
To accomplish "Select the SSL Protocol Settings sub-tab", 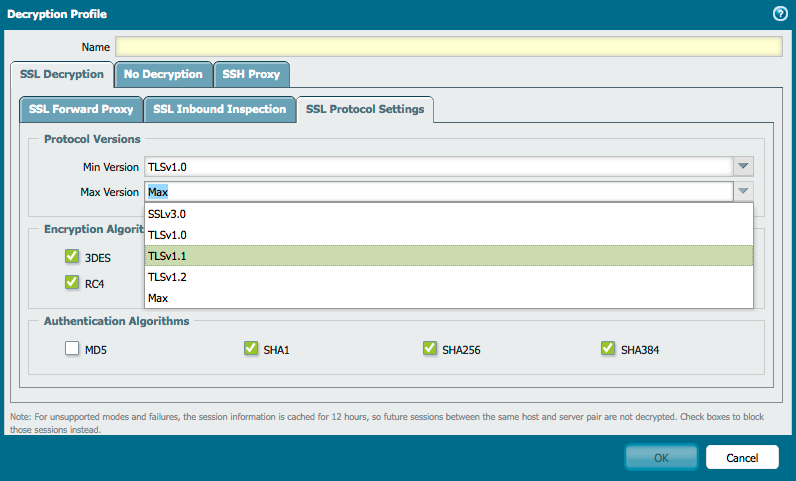I will tap(365, 109).
